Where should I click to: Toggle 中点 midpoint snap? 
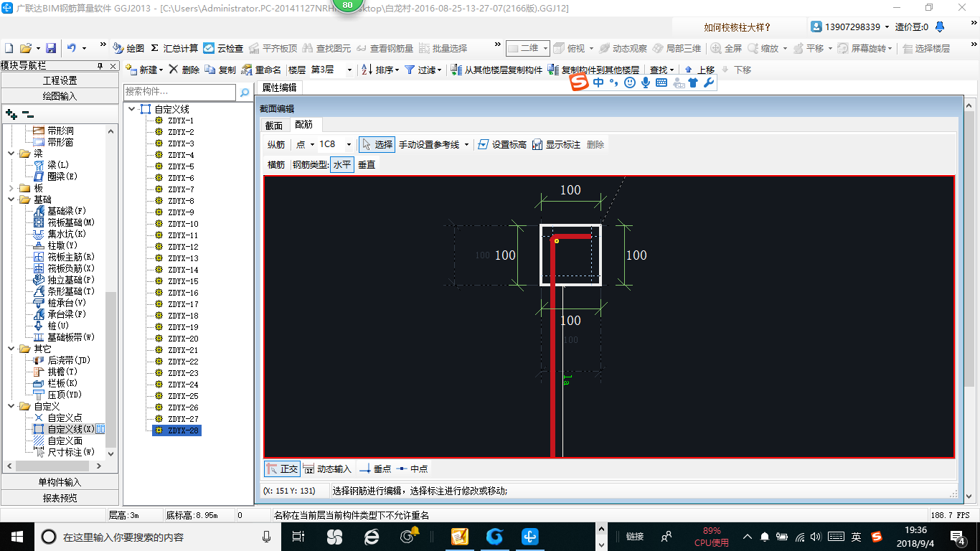point(413,468)
